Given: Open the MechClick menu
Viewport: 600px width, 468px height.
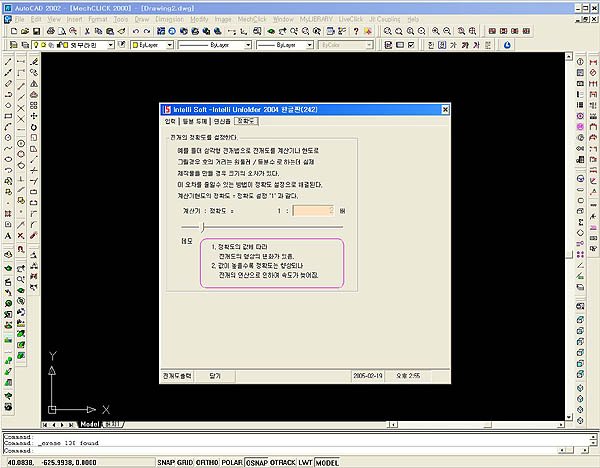Looking at the screenshot, I should 252,19.
